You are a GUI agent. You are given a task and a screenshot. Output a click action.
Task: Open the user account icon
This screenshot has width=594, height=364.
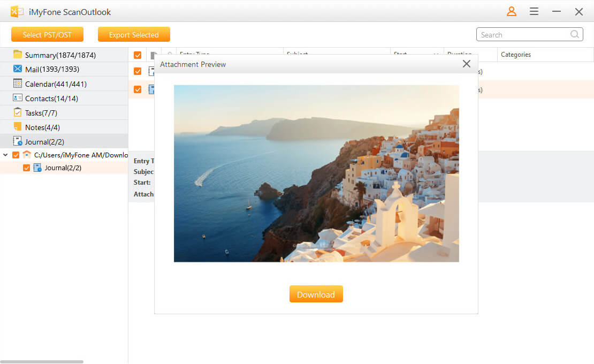[x=512, y=11]
